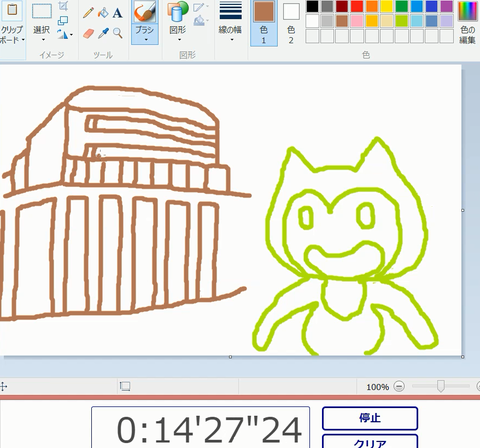Pick the dark red palette color
The width and height of the screenshot is (480, 448).
[342, 6]
